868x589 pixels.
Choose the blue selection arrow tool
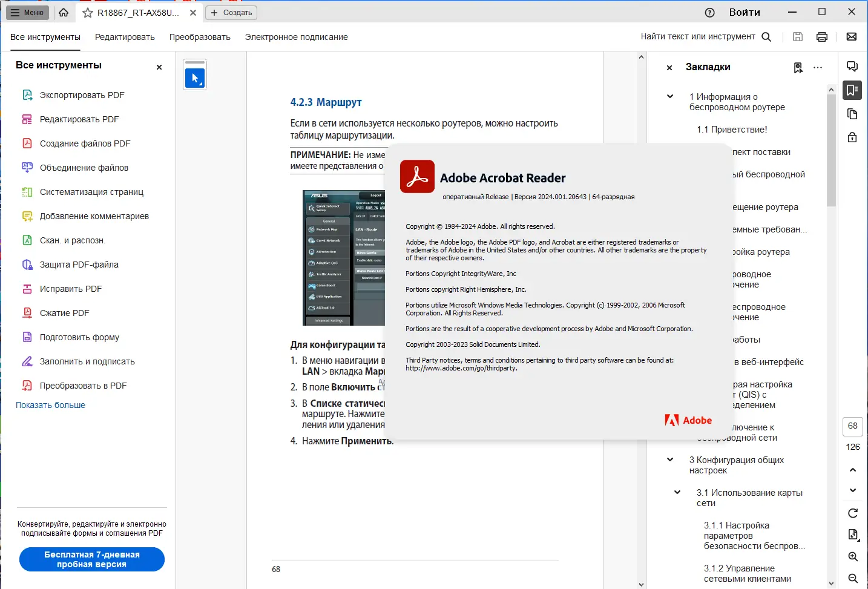tap(195, 78)
